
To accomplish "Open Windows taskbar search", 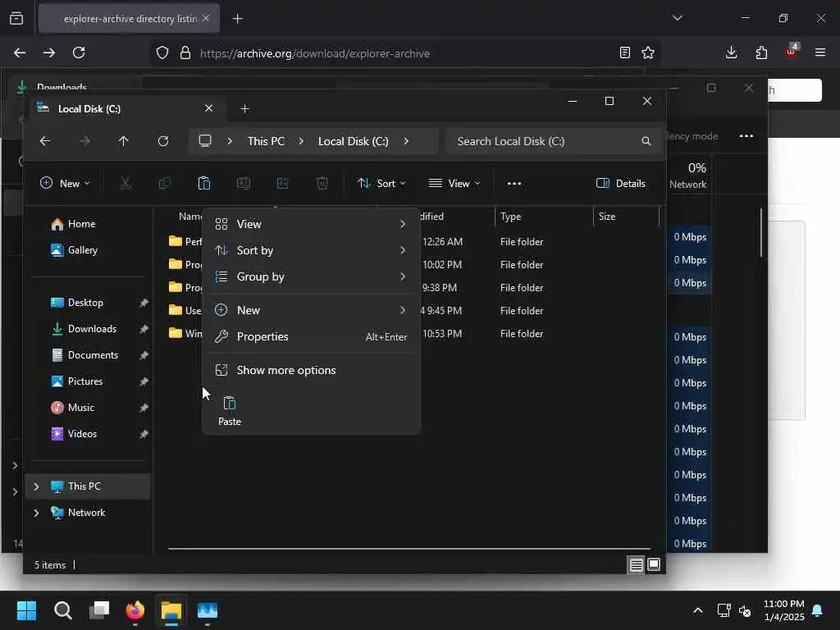I will [x=62, y=610].
